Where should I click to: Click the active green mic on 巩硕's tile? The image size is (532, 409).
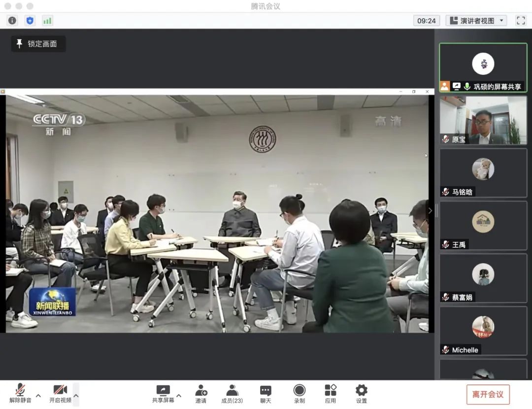[467, 87]
